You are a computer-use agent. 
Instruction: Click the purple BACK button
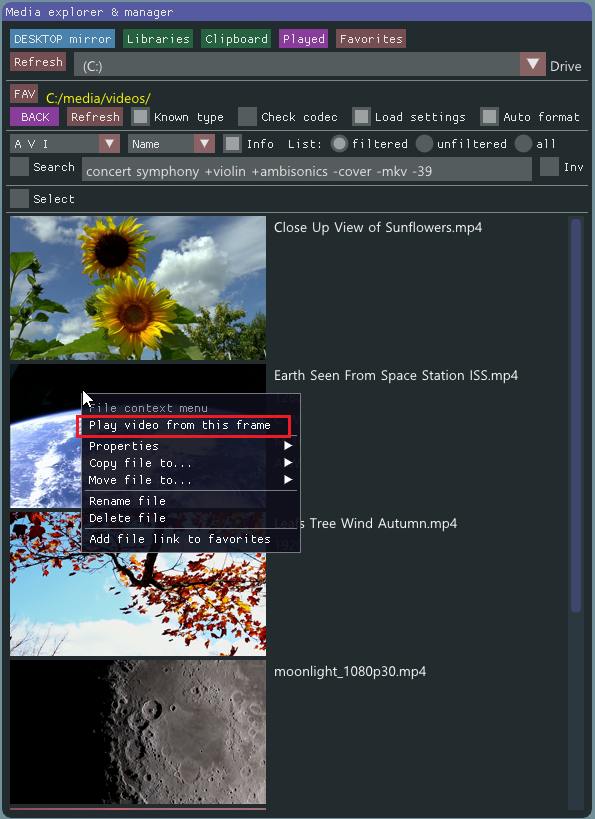click(x=34, y=117)
